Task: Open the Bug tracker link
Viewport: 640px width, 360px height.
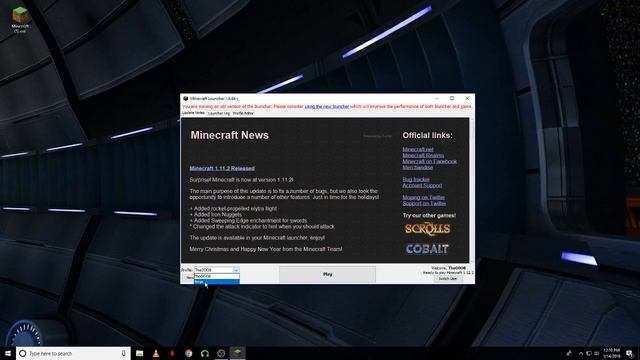Action: (416, 180)
